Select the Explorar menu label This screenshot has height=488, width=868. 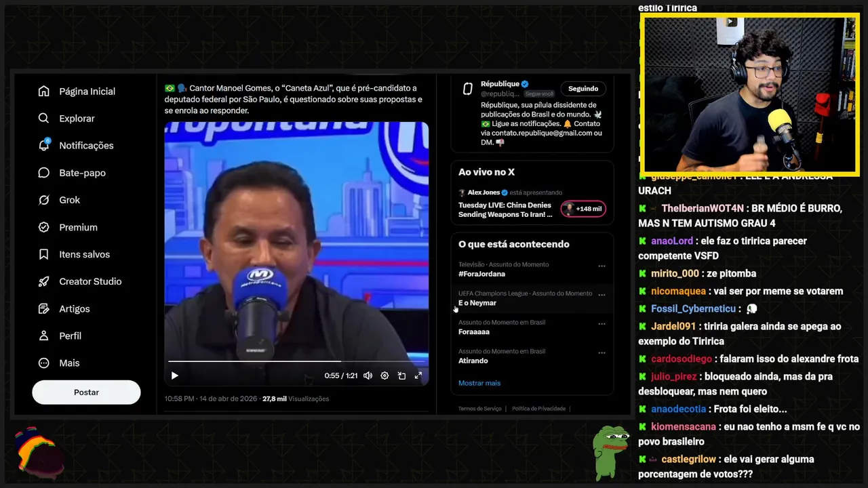pyautogui.click(x=77, y=119)
